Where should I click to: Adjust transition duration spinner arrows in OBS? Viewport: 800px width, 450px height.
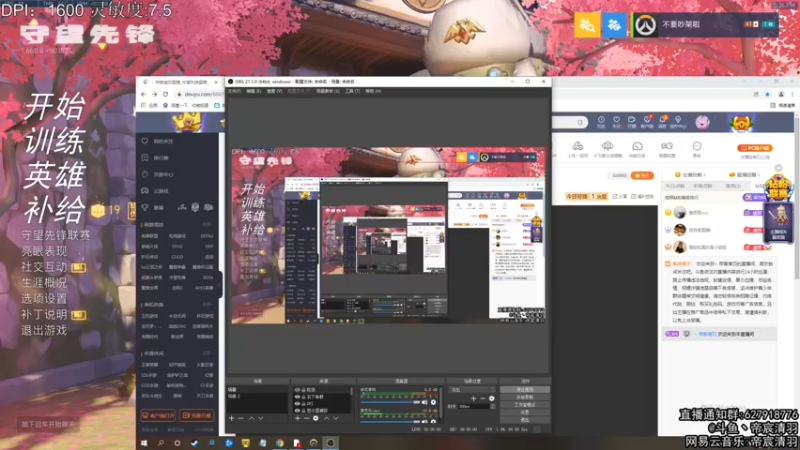(492, 407)
